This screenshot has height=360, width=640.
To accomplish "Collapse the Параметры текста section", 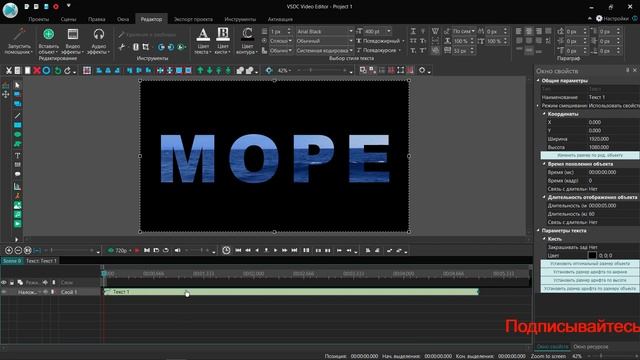I will coord(538,230).
